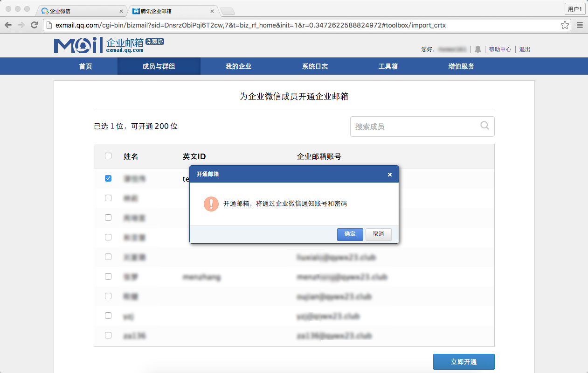
Task: Click the search magnifier icon
Action: [x=484, y=126]
